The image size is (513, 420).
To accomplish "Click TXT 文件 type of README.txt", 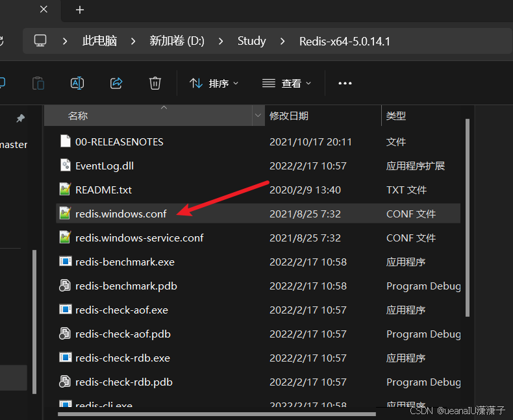I will (x=407, y=190).
